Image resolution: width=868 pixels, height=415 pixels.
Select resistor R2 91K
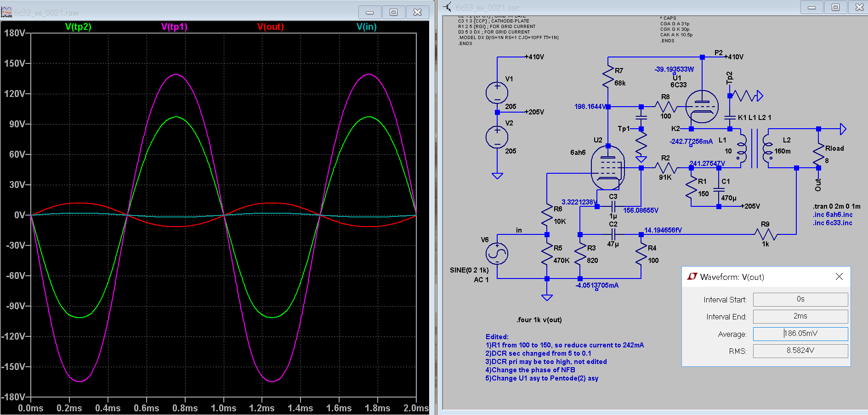pos(666,168)
